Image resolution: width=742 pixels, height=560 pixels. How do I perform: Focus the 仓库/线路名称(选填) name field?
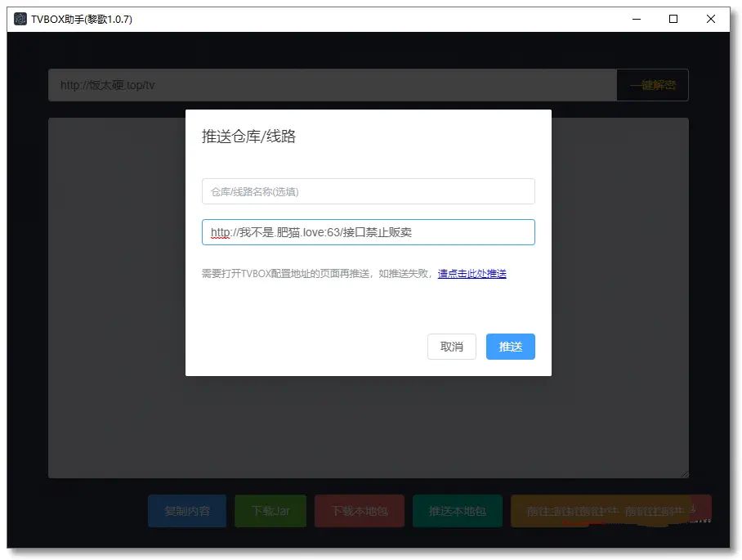369,191
